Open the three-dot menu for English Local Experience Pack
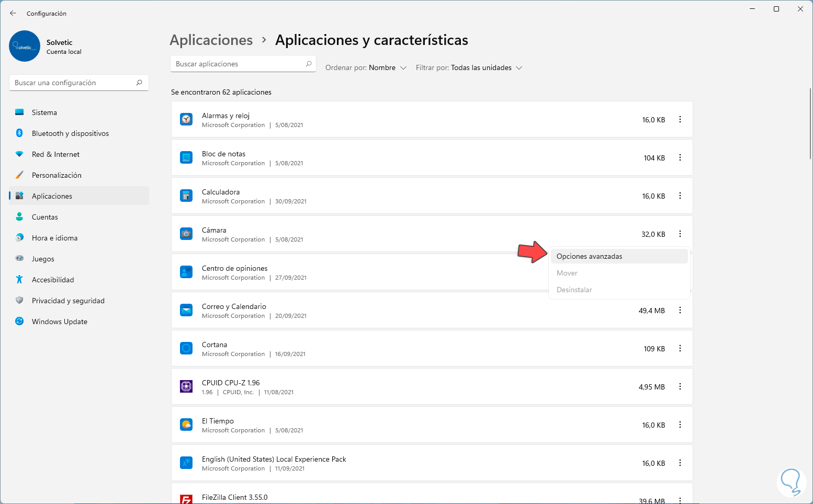This screenshot has height=504, width=813. point(680,463)
